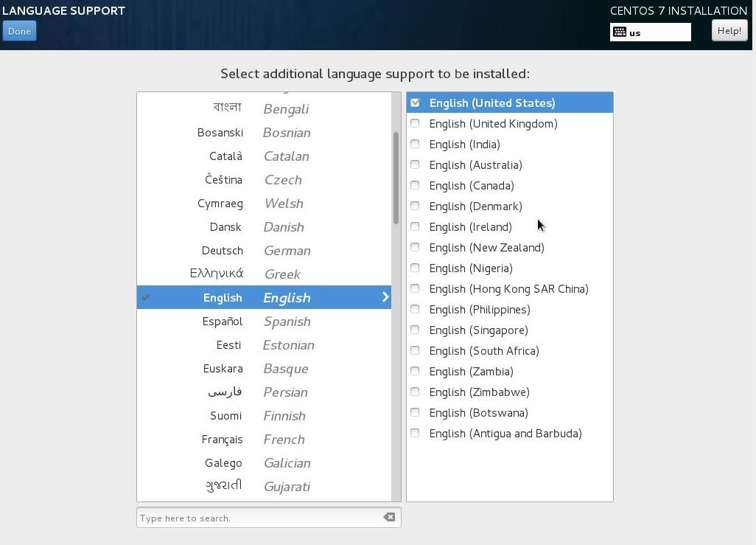Clear search with the backspace icon

click(x=389, y=517)
